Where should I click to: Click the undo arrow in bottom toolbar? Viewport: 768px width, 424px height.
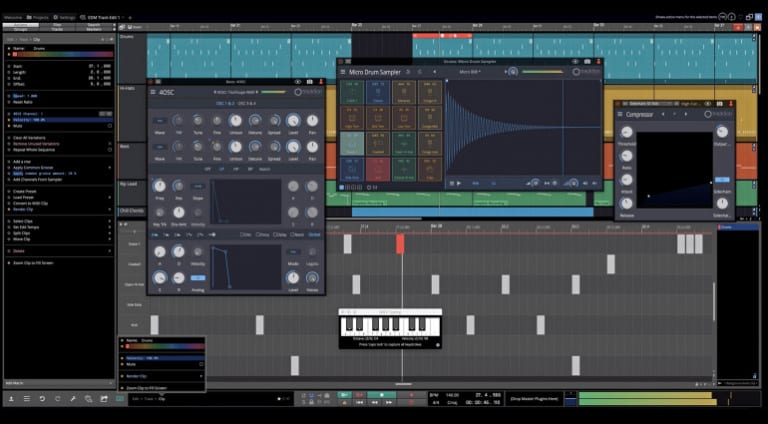pos(42,399)
